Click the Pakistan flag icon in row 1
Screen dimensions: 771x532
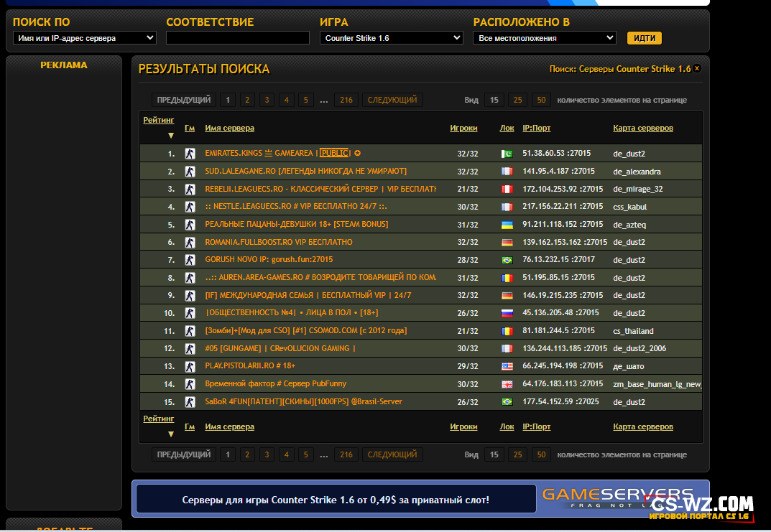pyautogui.click(x=507, y=154)
